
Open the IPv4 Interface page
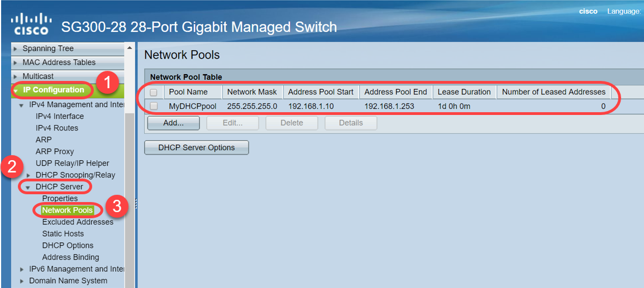[60, 116]
